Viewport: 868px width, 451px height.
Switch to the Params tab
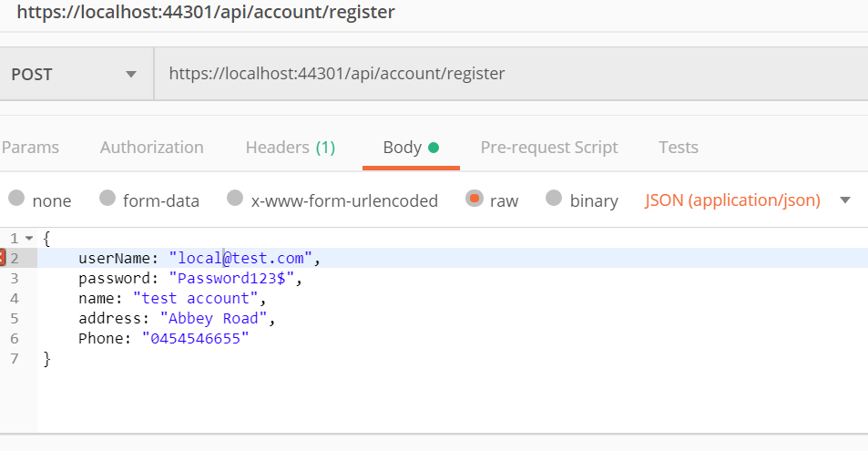click(x=30, y=148)
